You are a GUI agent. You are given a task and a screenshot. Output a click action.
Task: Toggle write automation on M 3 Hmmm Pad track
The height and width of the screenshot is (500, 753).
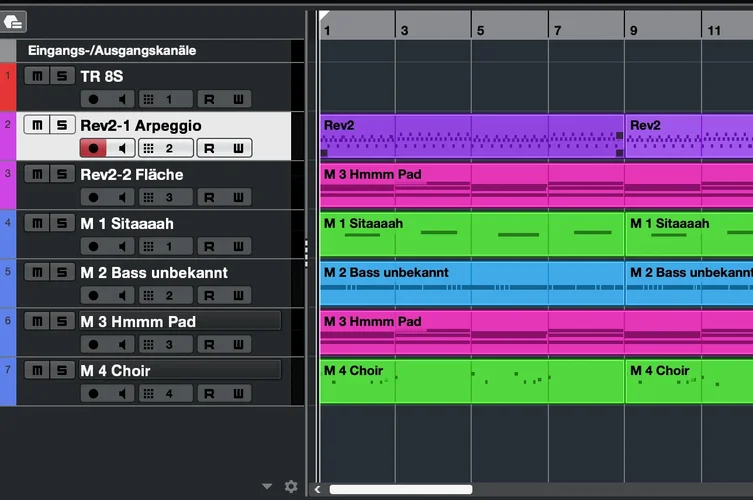point(238,344)
